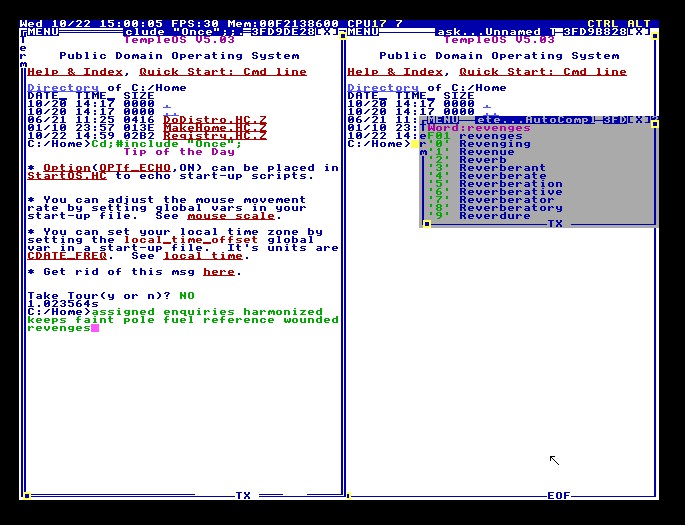Follow the mouse scale link
Screen dimensions: 685x525
pos(231,216)
